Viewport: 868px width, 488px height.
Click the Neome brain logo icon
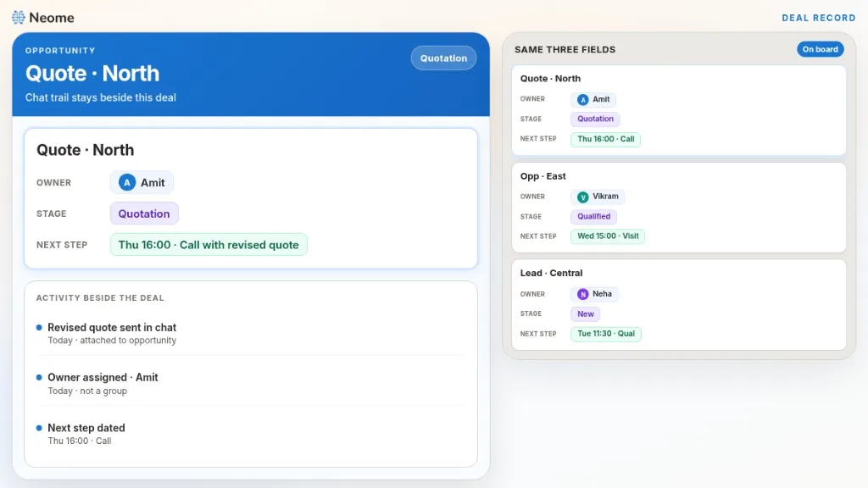point(19,18)
